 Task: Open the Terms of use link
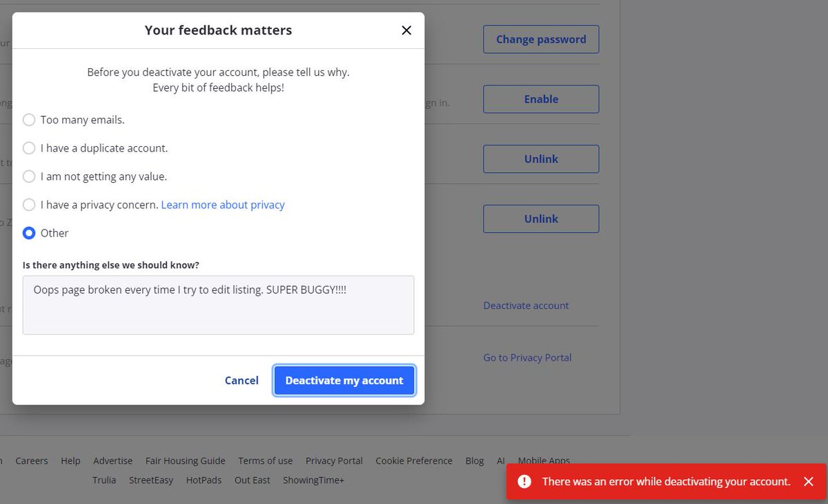pyautogui.click(x=266, y=461)
